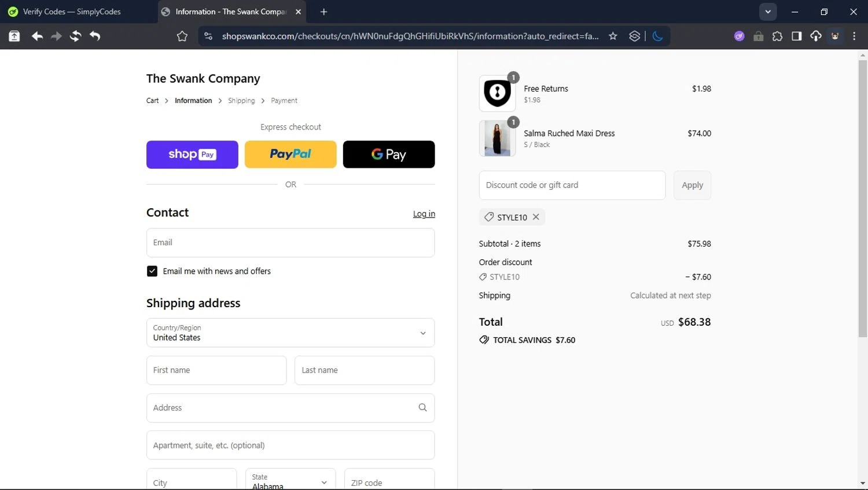The width and height of the screenshot is (868, 490).
Task: Open site information icon in address bar
Action: 208,36
